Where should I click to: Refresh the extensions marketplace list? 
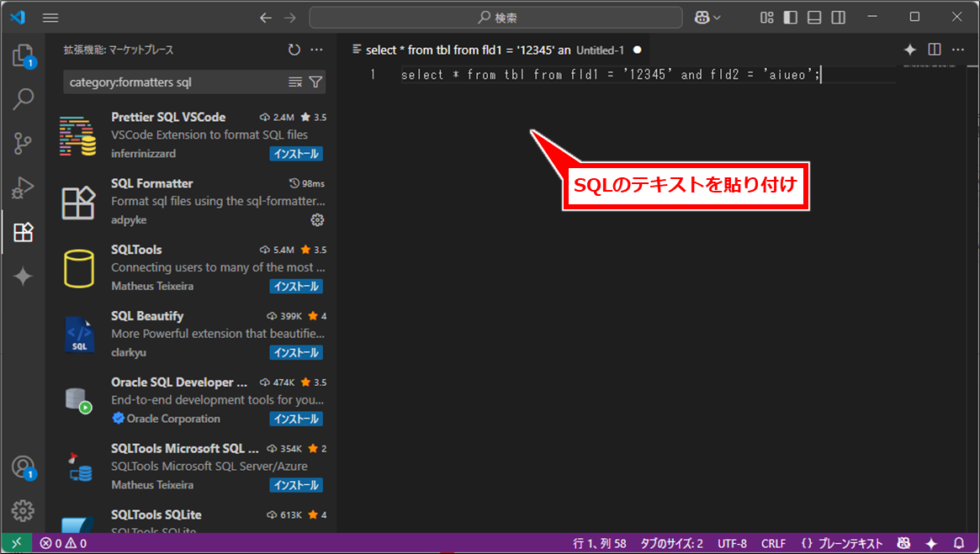(294, 50)
